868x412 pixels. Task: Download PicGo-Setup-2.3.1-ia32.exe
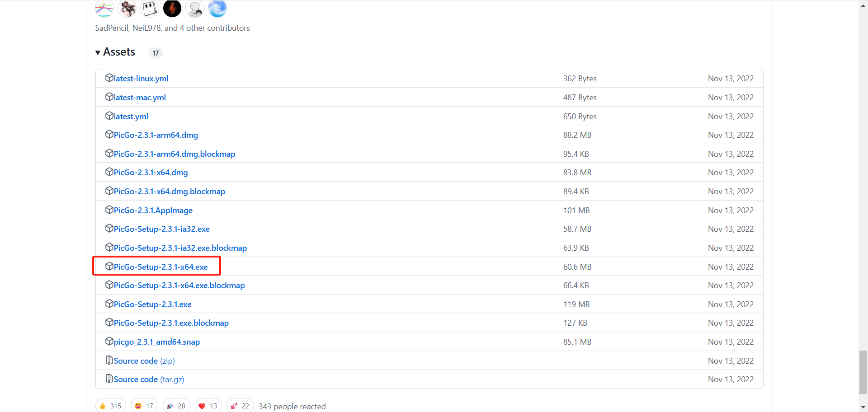coord(161,229)
